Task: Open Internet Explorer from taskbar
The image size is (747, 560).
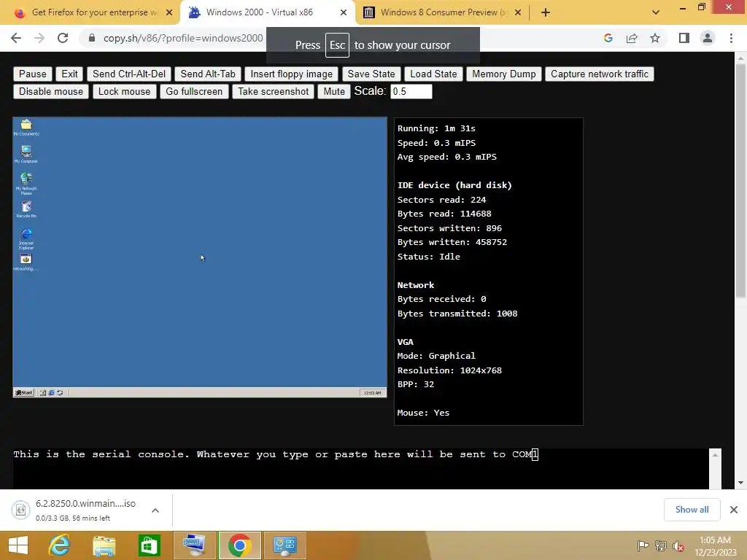Action: click(60, 545)
